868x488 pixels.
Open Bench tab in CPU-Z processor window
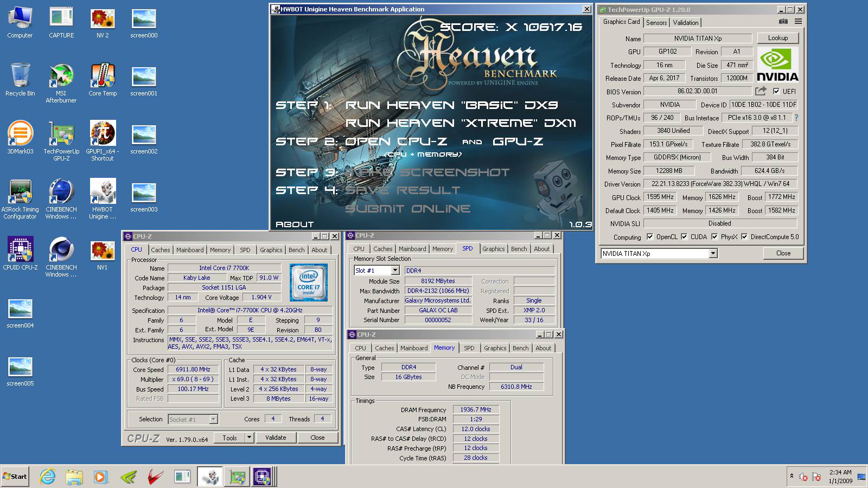point(297,250)
